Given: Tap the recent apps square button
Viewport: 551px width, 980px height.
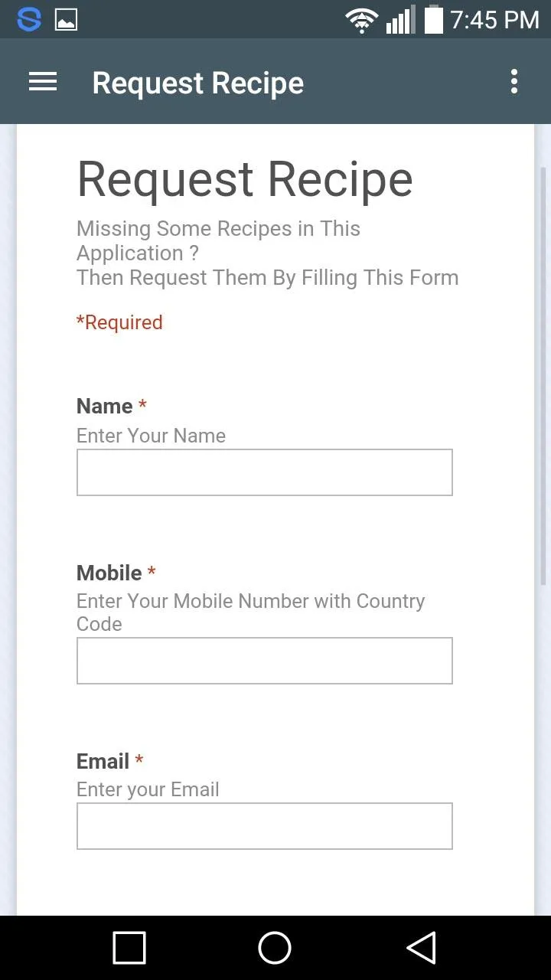Looking at the screenshot, I should 129,948.
